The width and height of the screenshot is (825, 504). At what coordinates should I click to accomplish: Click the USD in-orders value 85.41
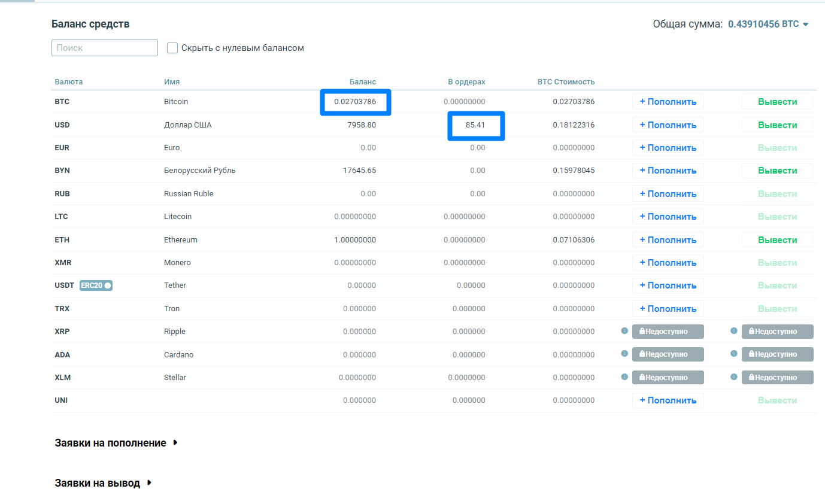pyautogui.click(x=475, y=125)
